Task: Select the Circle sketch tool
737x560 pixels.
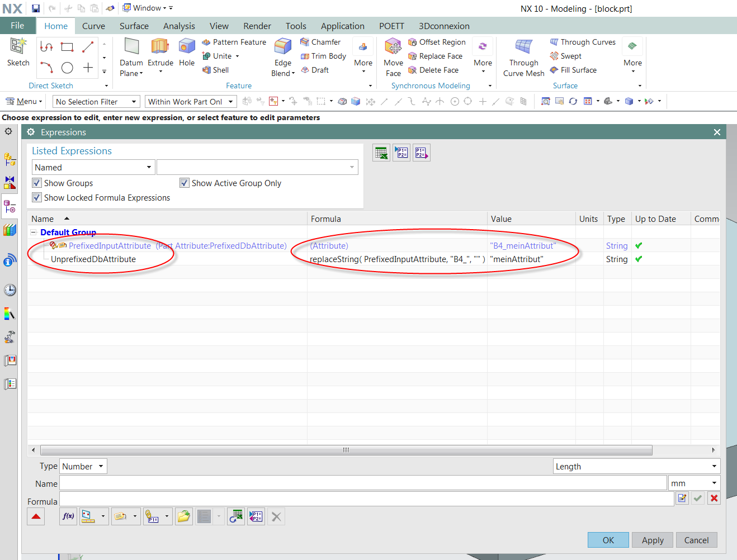Action: coord(67,68)
